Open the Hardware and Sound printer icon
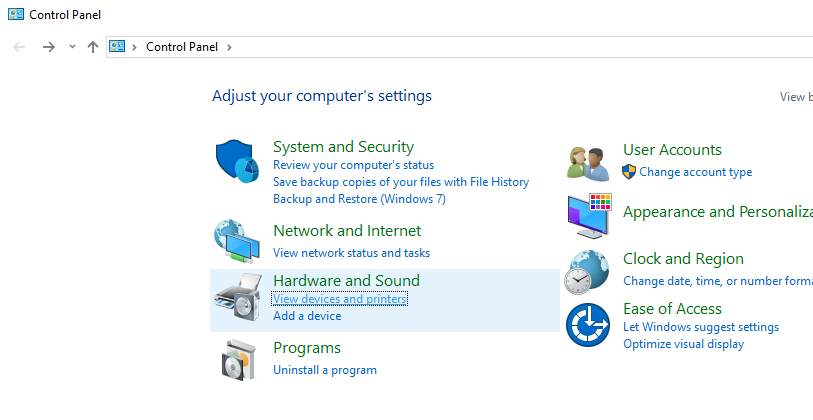 pyautogui.click(x=238, y=297)
